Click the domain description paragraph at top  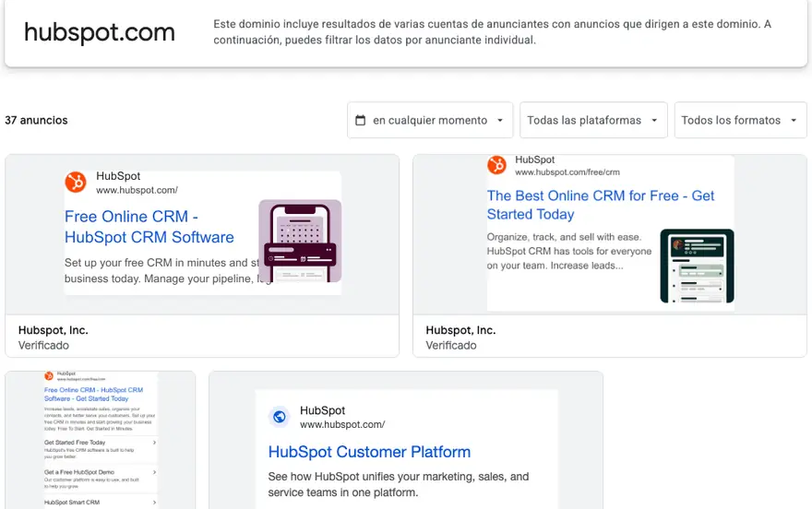(492, 32)
